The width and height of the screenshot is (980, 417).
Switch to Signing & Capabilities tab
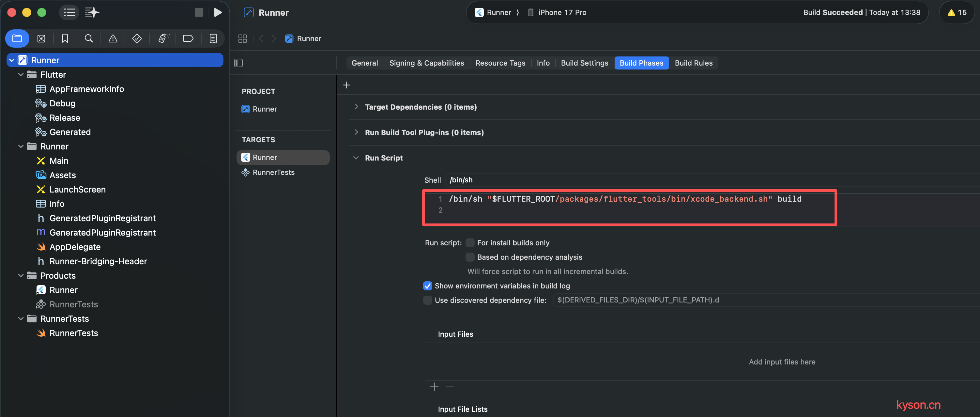426,63
